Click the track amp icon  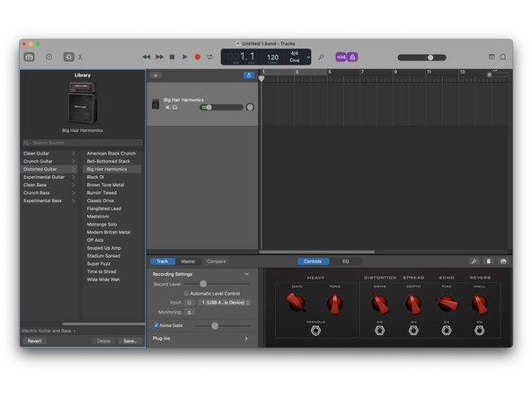pos(155,104)
